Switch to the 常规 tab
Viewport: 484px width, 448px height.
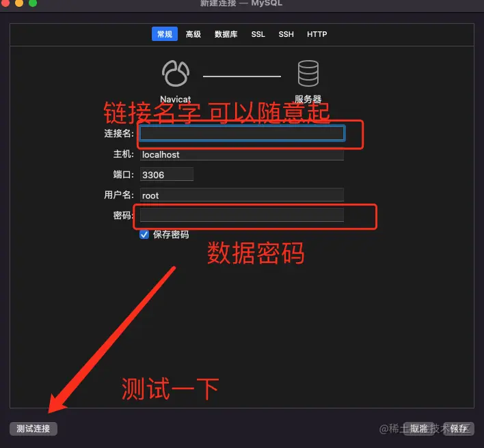click(x=165, y=34)
